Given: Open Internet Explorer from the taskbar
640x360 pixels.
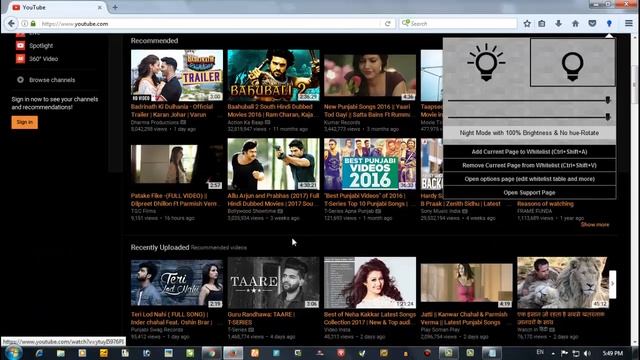Looking at the screenshot, I should click(39, 353).
